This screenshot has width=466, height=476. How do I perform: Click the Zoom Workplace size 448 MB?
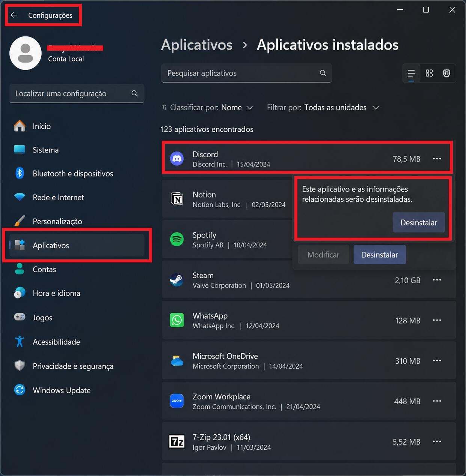407,401
